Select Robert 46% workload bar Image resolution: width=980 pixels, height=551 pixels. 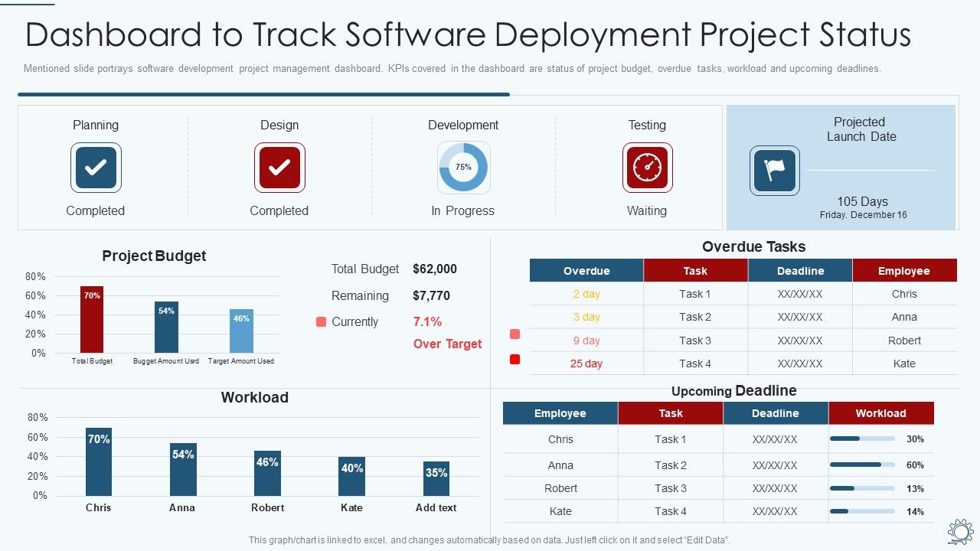[x=267, y=474]
